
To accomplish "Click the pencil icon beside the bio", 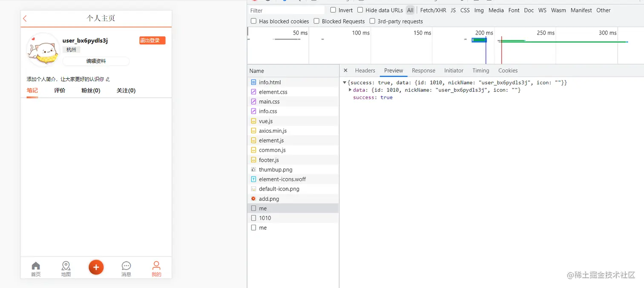I will pyautogui.click(x=108, y=79).
